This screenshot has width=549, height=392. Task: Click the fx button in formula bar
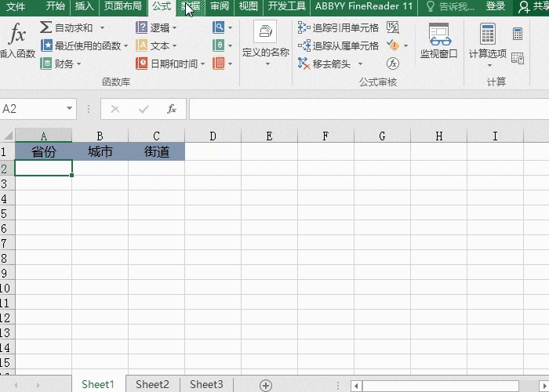(172, 109)
